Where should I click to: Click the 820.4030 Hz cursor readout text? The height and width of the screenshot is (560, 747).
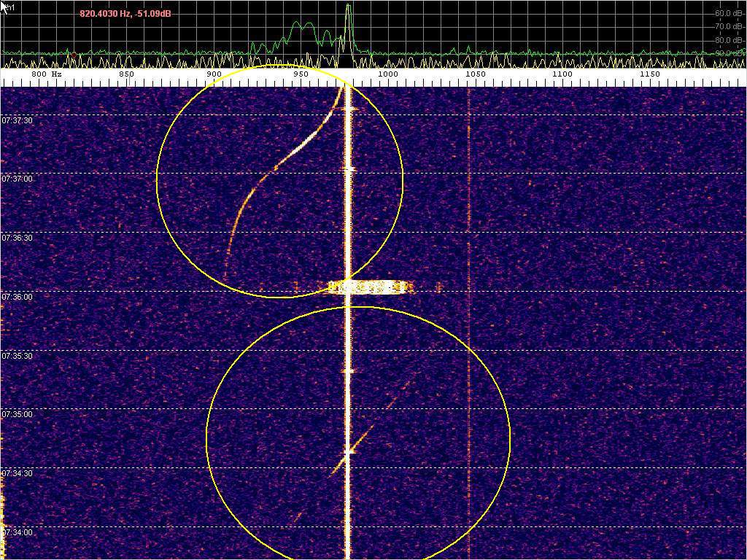coord(125,13)
